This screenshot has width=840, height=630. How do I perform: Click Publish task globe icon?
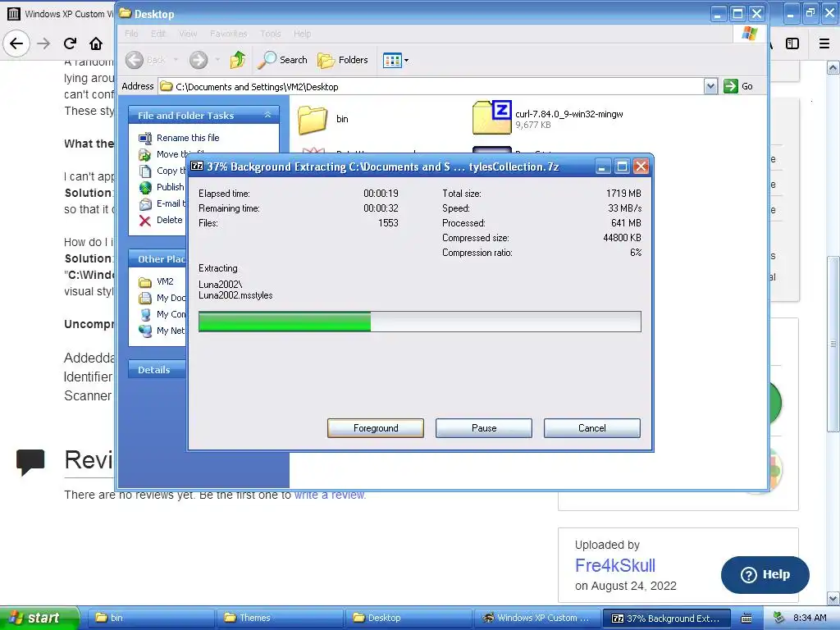pos(145,188)
